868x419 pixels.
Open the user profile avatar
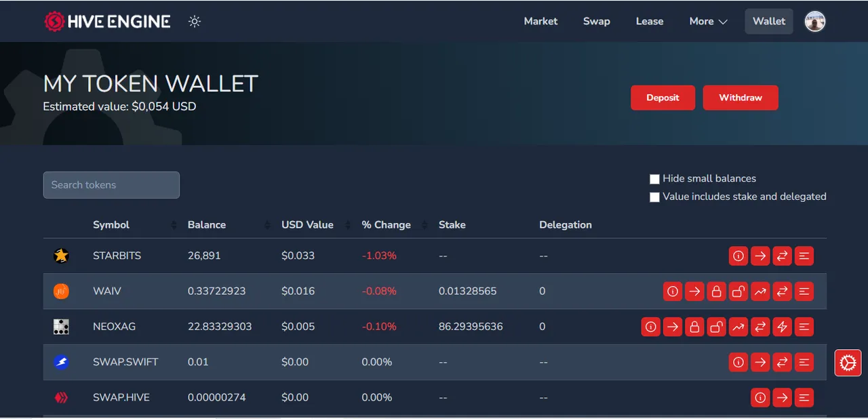[815, 22]
